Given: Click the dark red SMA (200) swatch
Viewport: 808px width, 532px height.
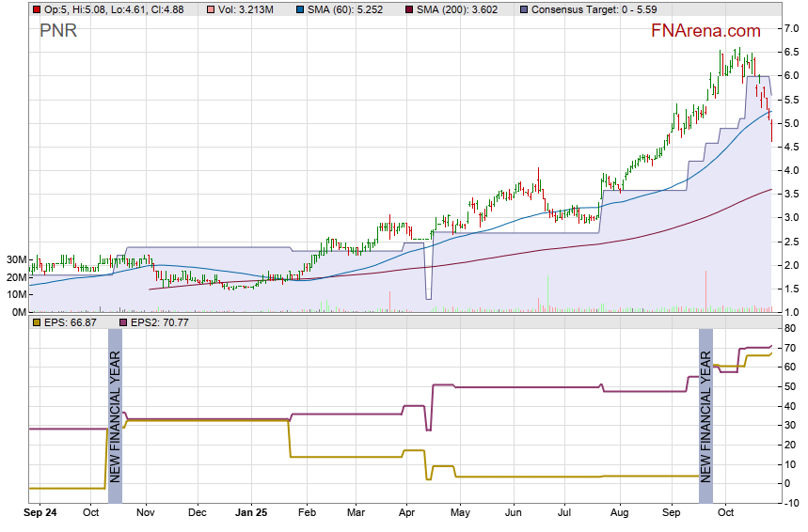Looking at the screenshot, I should click(x=408, y=9).
